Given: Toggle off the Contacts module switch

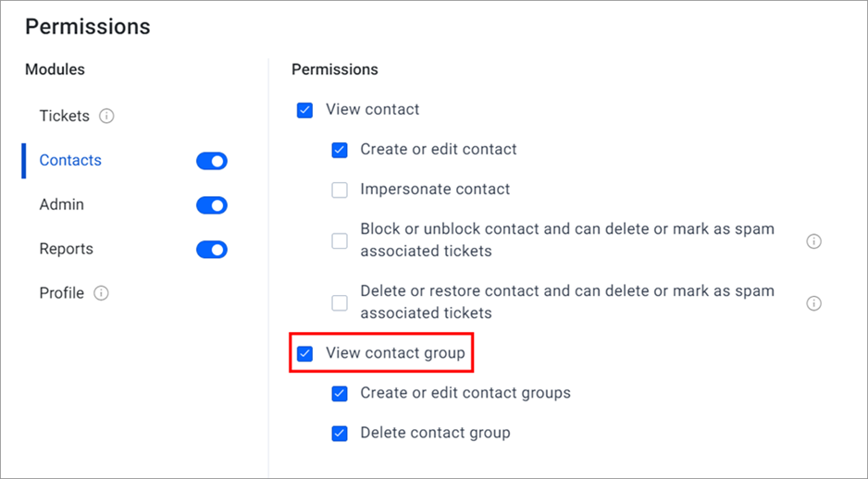Looking at the screenshot, I should coord(212,161).
